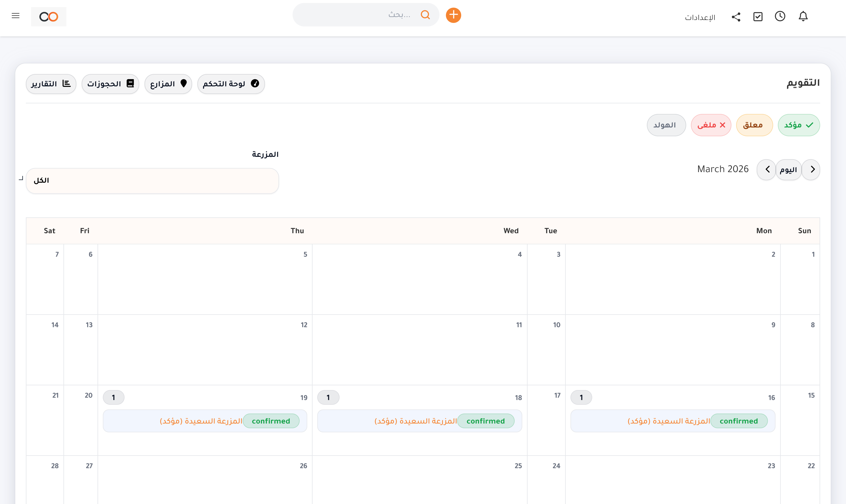The width and height of the screenshot is (846, 504).
Task: Switch to الحجوزات (bookings) section
Action: tap(110, 84)
